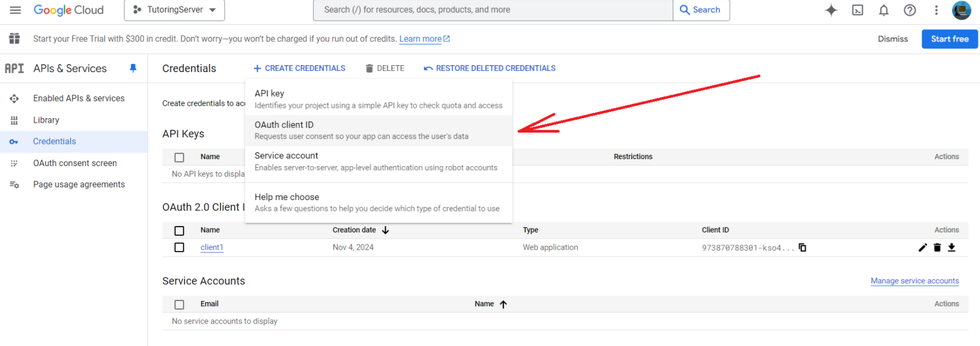The width and height of the screenshot is (980, 346).
Task: Open the Manage service accounts link
Action: tap(914, 281)
